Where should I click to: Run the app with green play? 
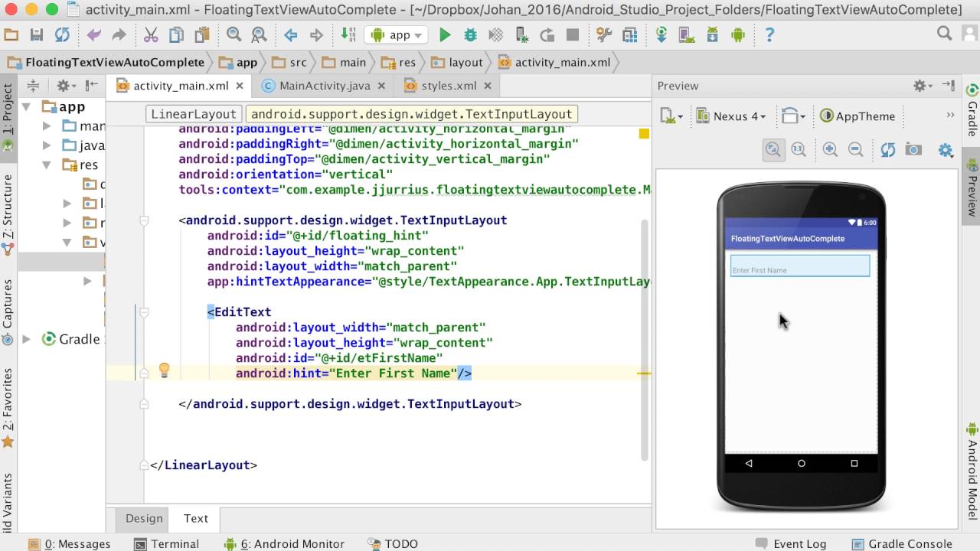pos(445,35)
